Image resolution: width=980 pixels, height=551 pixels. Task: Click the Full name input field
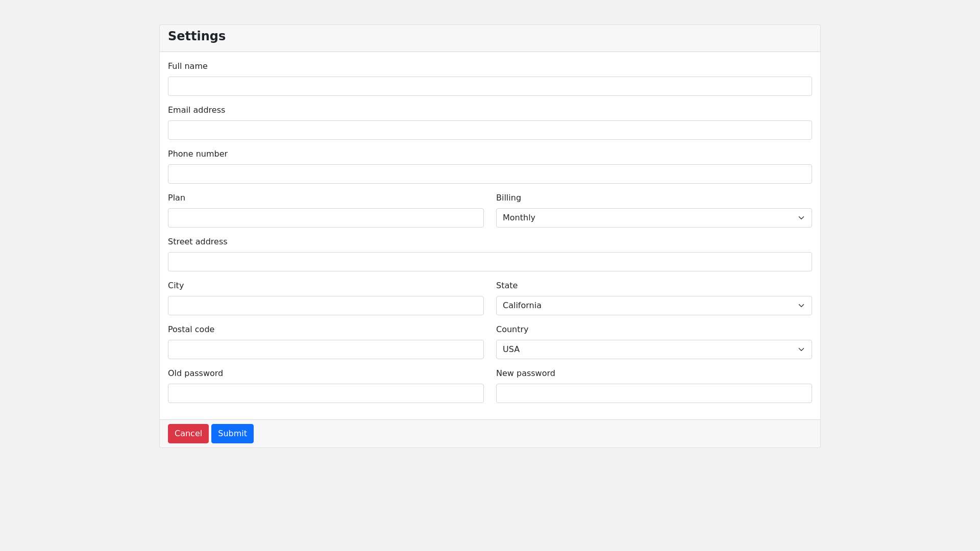489,86
